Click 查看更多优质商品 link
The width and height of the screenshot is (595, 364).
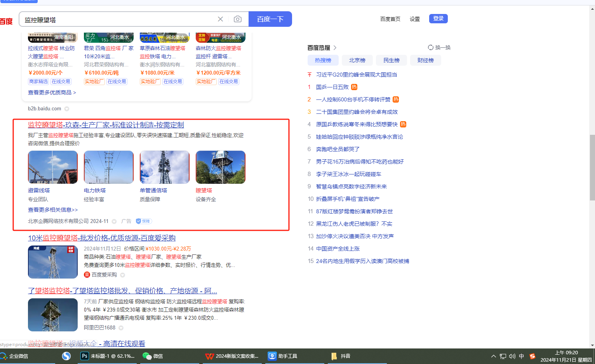click(x=52, y=92)
